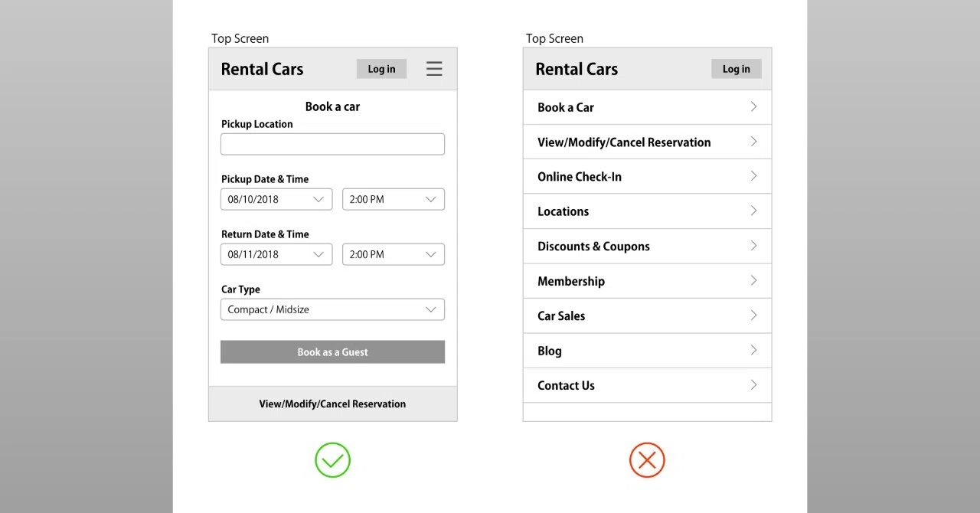Select Discounts & Coupons menu item
The image size is (980, 513).
pos(647,246)
